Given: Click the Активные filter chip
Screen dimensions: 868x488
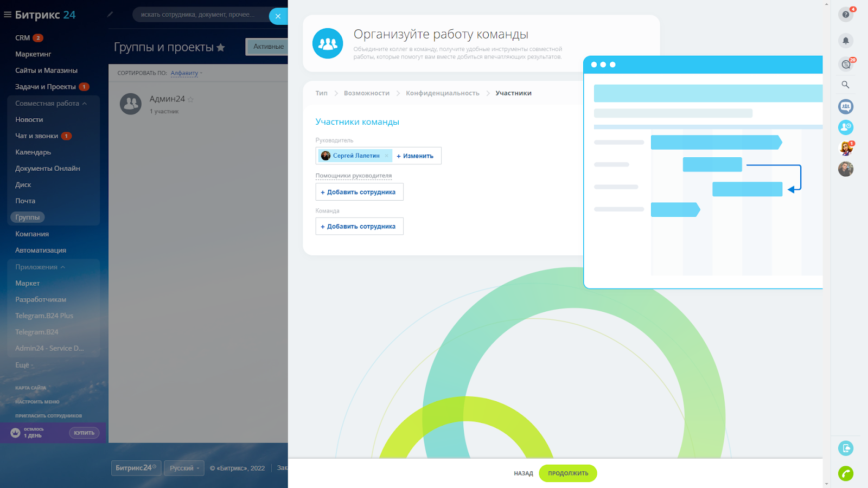Looking at the screenshot, I should pyautogui.click(x=269, y=47).
